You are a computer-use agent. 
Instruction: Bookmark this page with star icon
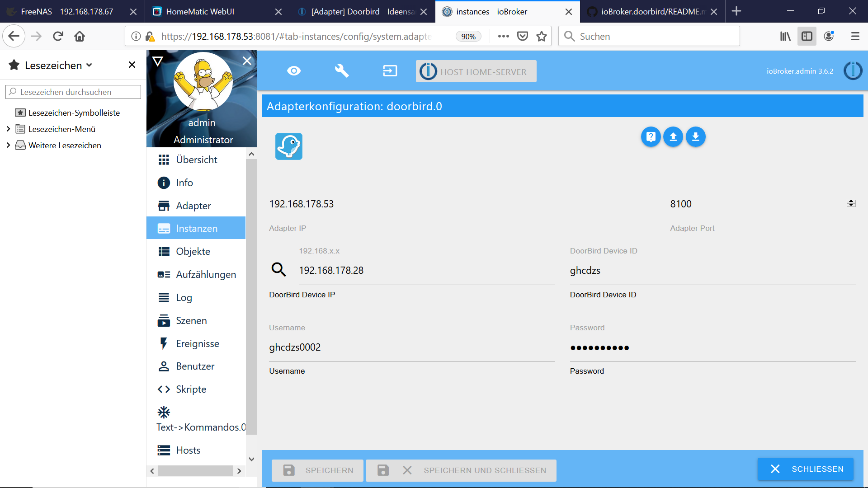click(542, 36)
